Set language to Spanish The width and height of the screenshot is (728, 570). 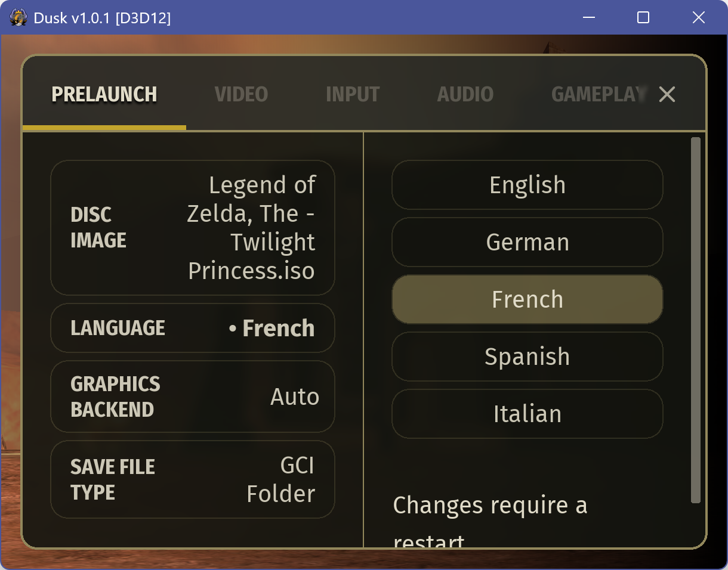point(528,357)
